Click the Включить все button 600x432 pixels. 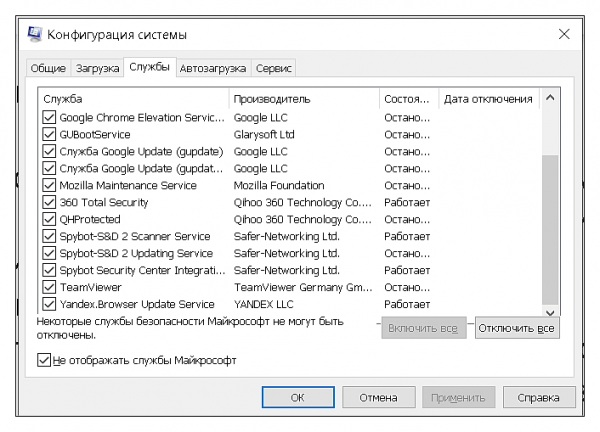423,328
